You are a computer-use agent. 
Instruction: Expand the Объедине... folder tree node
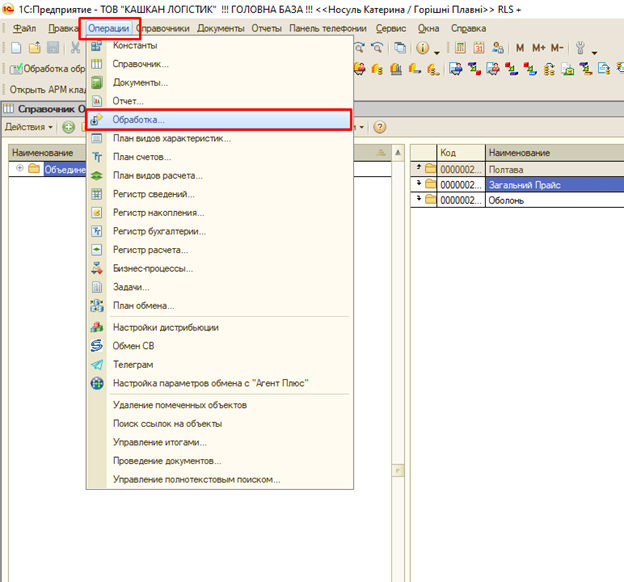point(20,168)
